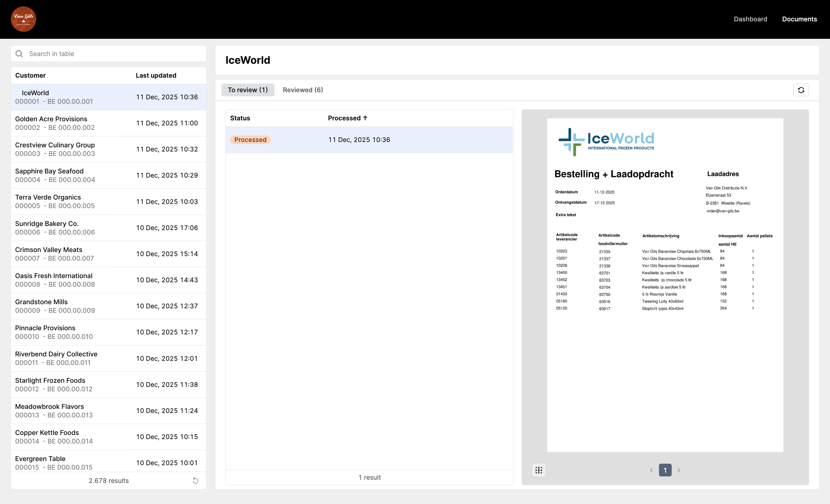Image resolution: width=830 pixels, height=504 pixels.
Task: Go to the previous document page
Action: tap(652, 470)
